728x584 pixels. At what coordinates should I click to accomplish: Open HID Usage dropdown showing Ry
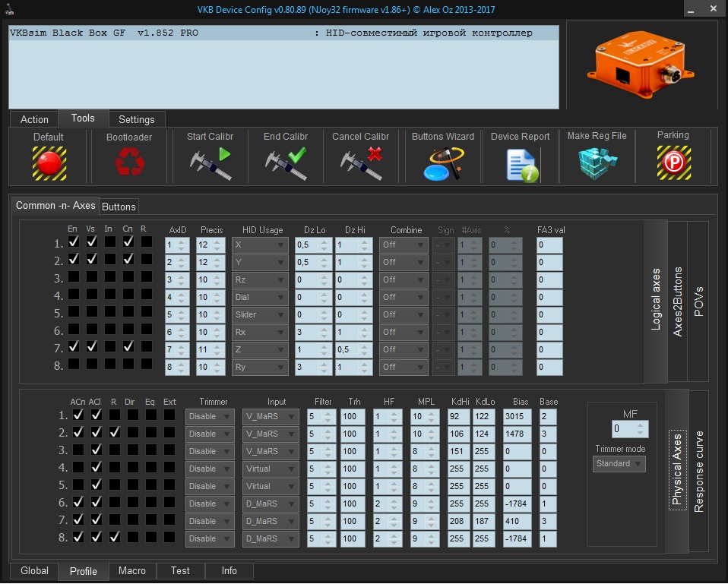pyautogui.click(x=260, y=367)
